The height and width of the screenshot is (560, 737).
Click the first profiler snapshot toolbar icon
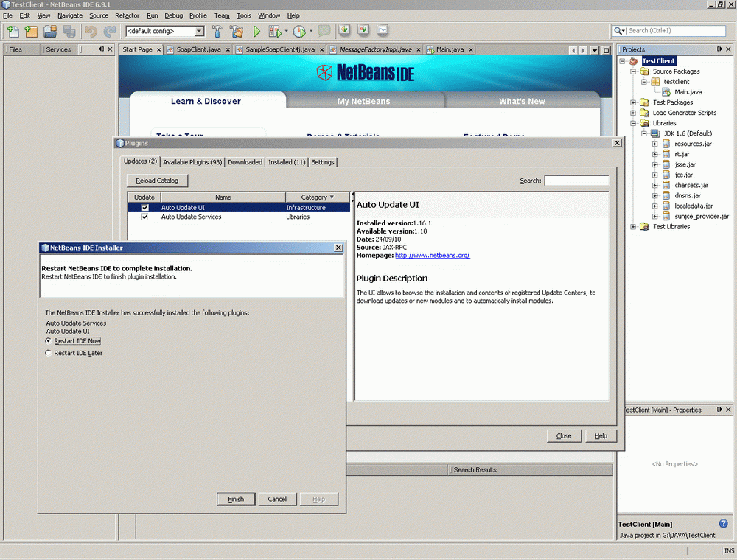344,30
